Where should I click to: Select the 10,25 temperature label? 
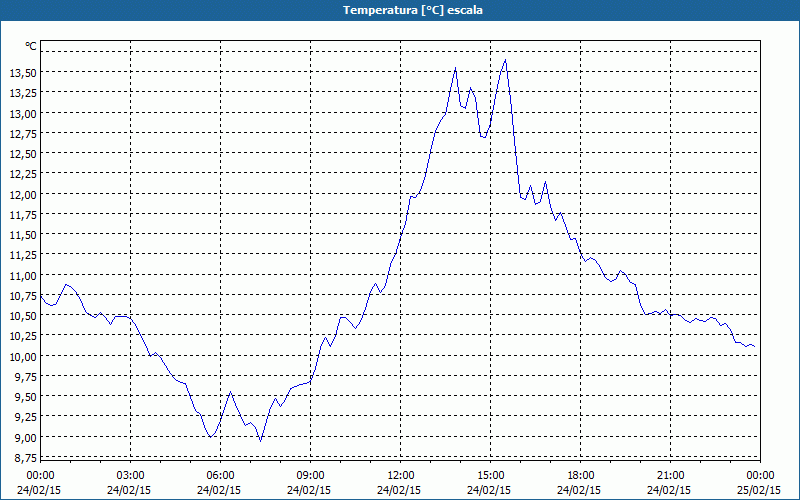[x=23, y=336]
